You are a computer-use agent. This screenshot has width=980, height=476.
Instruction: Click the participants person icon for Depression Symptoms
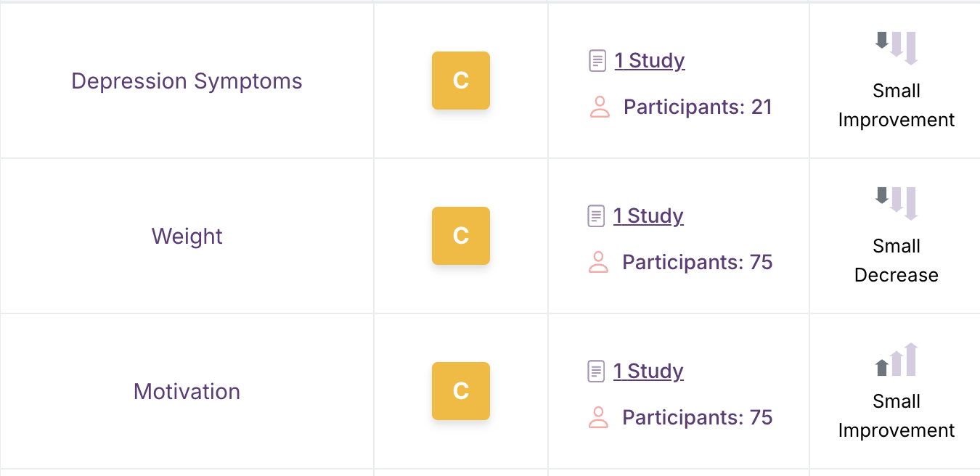[x=600, y=107]
